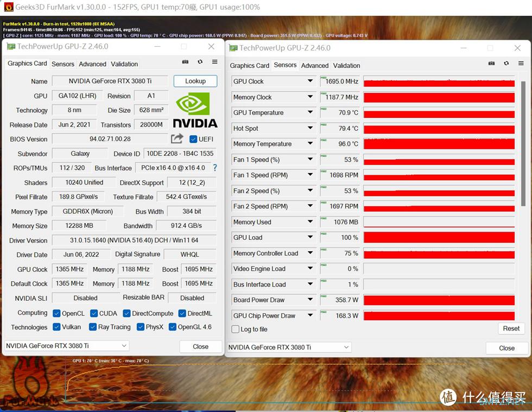The width and height of the screenshot is (532, 412).
Task: Click the Sensors window vertical scrollbar
Action: pyautogui.click(x=523, y=143)
